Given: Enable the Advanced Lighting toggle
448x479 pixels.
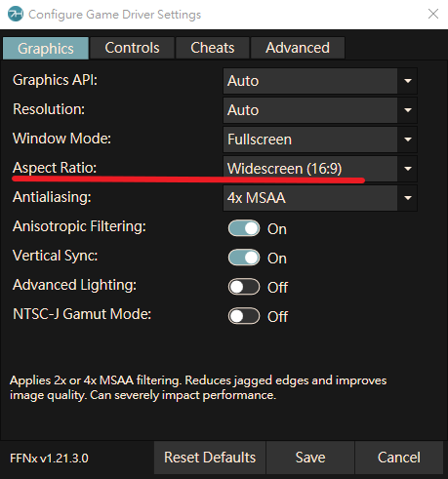Looking at the screenshot, I should (x=244, y=287).
